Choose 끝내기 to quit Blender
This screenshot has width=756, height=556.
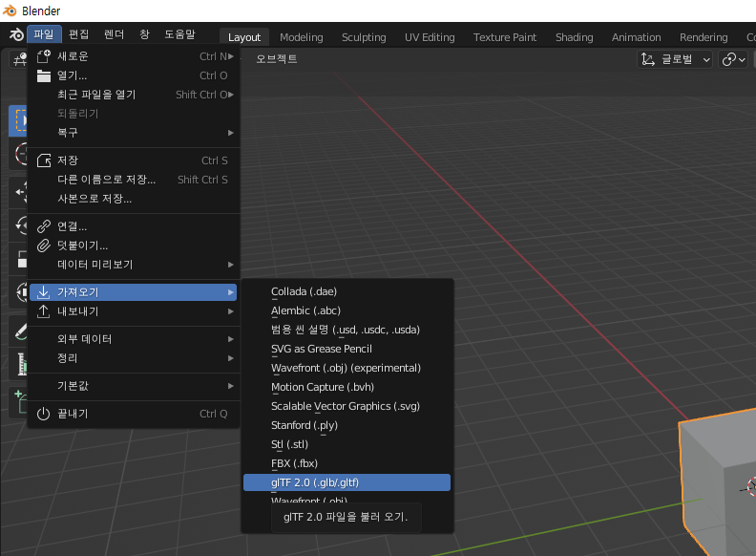(134, 414)
